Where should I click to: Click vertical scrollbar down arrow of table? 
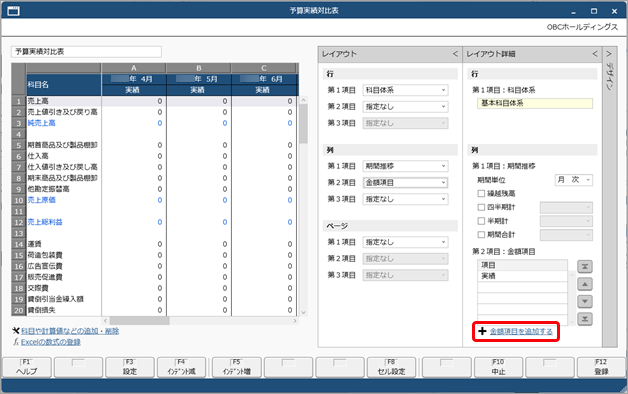click(303, 313)
